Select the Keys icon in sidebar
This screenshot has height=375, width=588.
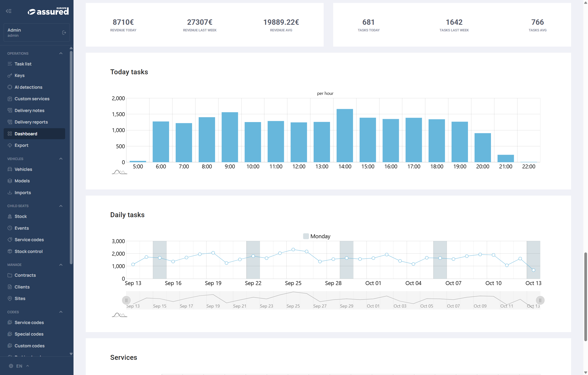coord(10,75)
